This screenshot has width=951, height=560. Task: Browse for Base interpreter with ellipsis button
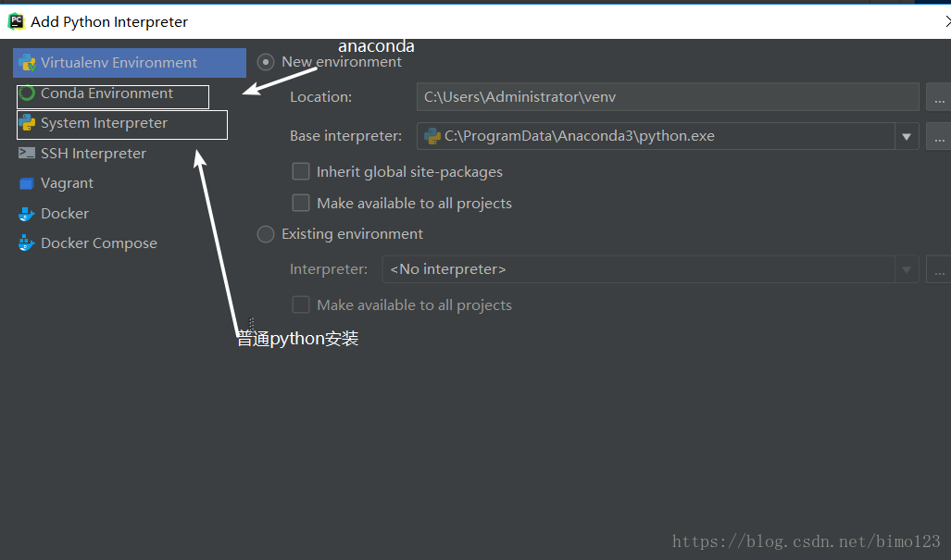(939, 136)
